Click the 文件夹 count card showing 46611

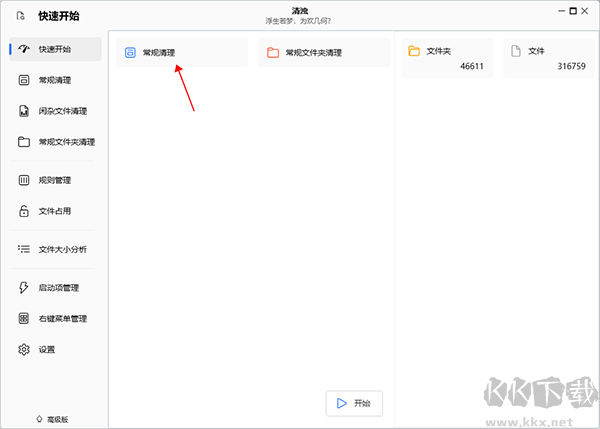pos(447,58)
